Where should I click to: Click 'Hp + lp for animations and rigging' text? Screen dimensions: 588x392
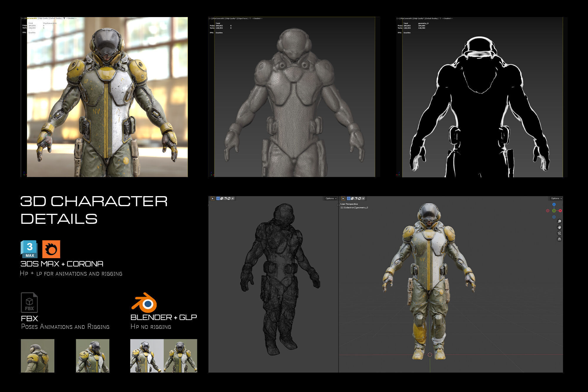pyautogui.click(x=71, y=273)
